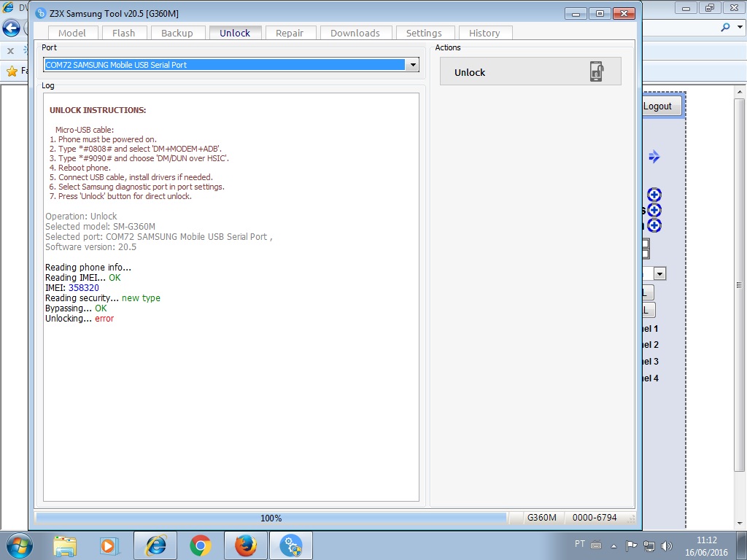The image size is (747, 560).
Task: Click the Action Center flag icon
Action: point(631,545)
